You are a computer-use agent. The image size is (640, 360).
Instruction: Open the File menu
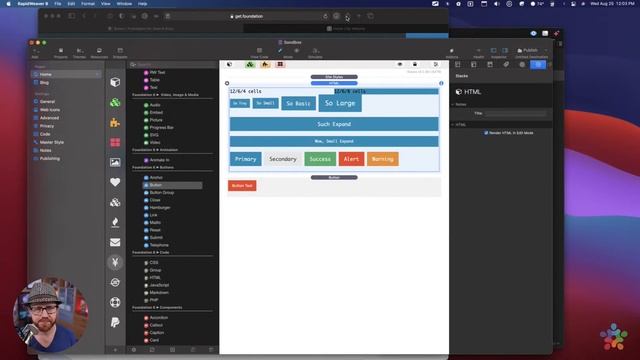[58, 4]
